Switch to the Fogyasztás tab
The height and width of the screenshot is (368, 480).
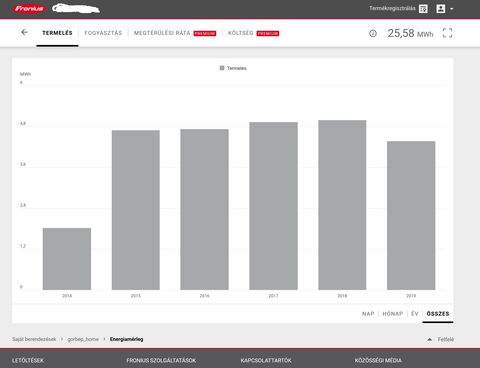coord(103,33)
